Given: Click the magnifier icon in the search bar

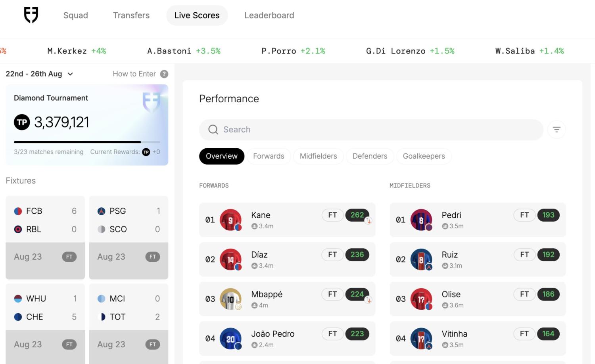Looking at the screenshot, I should tap(213, 130).
